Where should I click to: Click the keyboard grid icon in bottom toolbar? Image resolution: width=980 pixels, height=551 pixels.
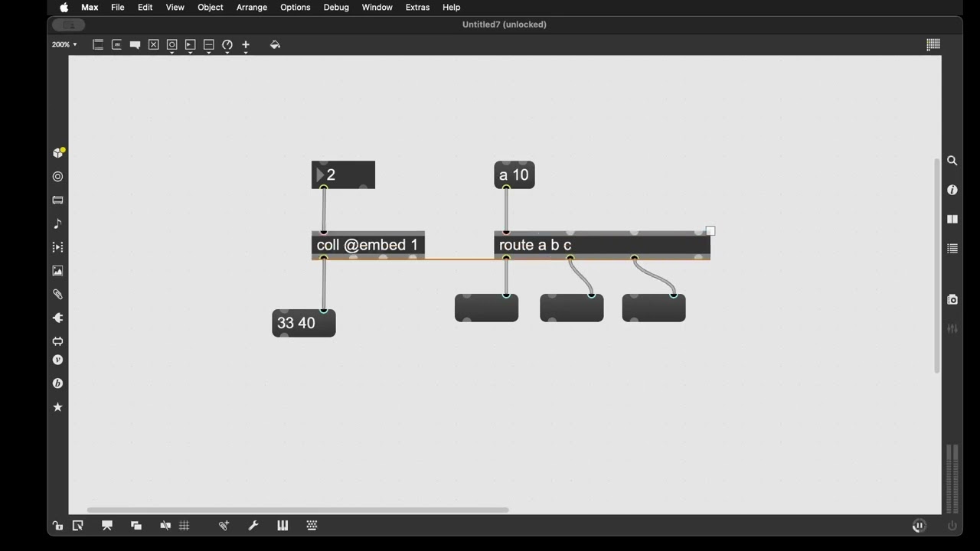(x=312, y=526)
